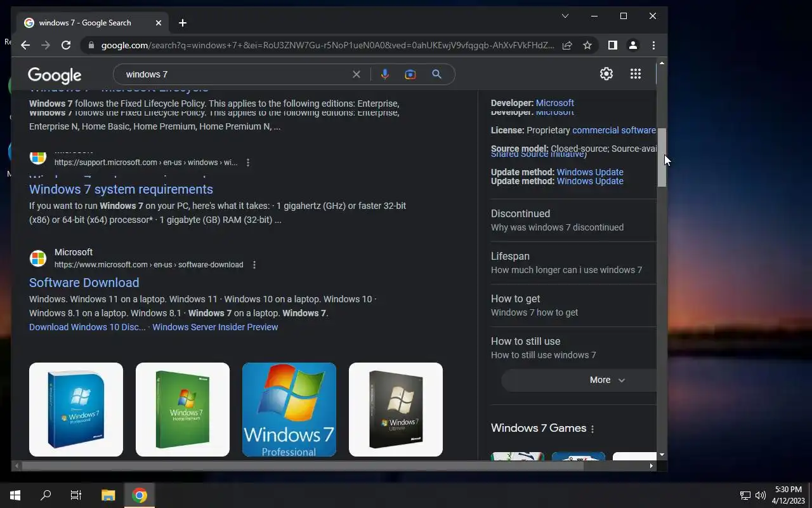Open the Microsoft developer link
This screenshot has height=508, width=812.
[554, 103]
